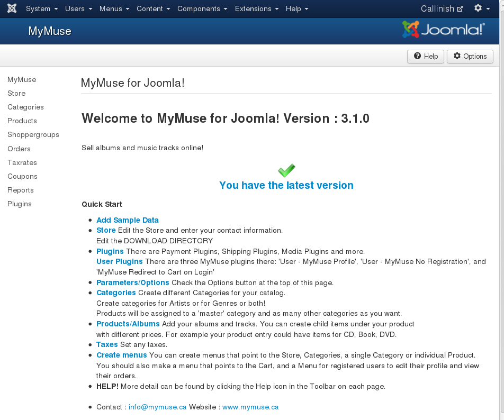Click the Help toolbar button
The image size is (504, 420).
[x=426, y=56]
